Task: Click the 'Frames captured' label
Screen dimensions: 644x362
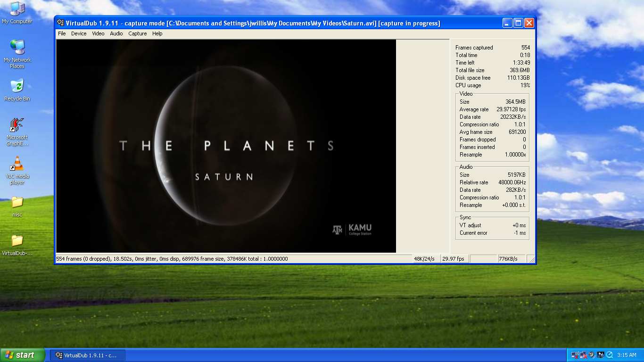Action: pos(474,48)
